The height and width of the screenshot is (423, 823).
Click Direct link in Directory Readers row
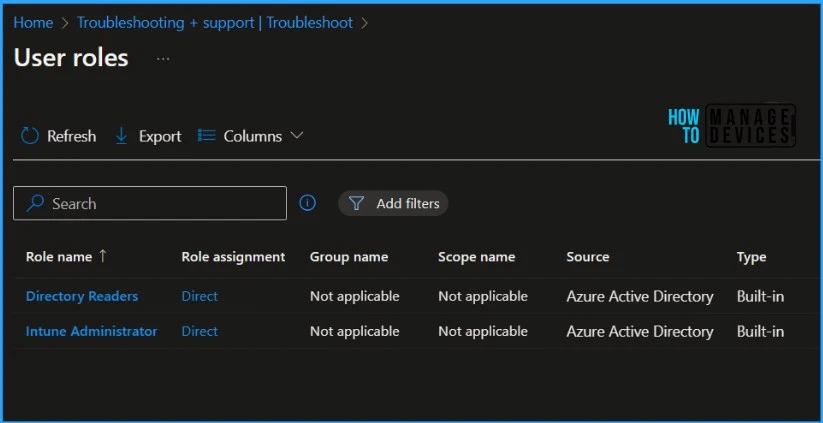pos(199,296)
